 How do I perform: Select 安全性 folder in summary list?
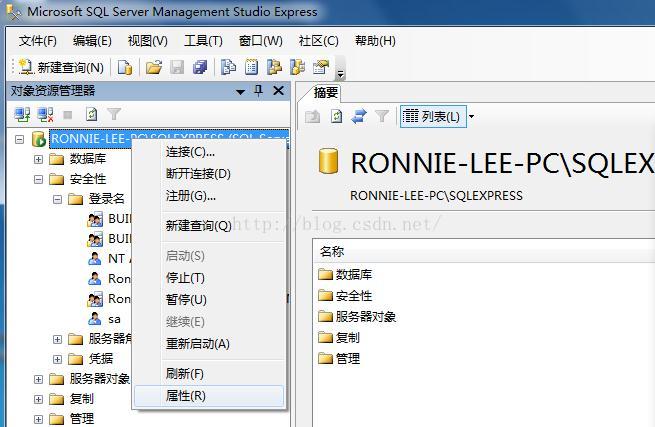(345, 296)
